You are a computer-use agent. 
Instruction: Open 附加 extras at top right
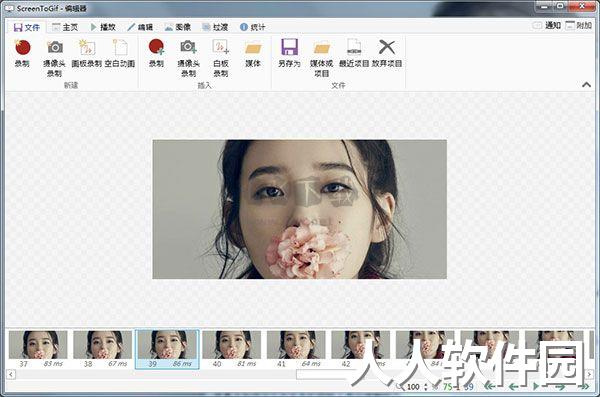point(579,26)
